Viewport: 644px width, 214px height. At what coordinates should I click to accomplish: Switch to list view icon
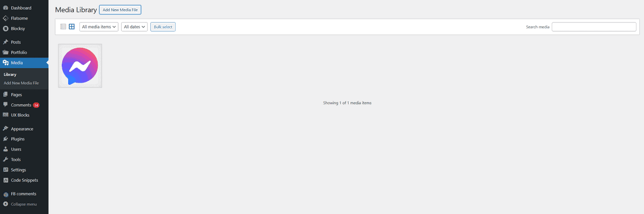(x=63, y=27)
